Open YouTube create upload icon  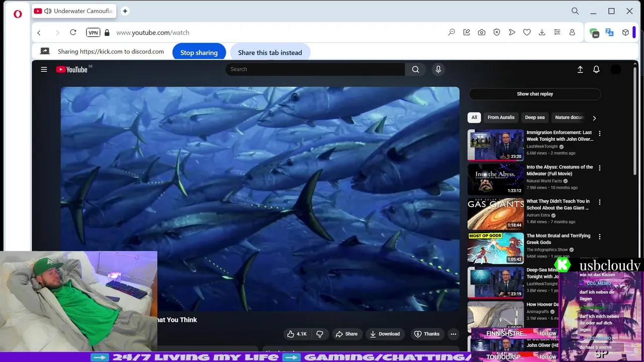(580, 69)
